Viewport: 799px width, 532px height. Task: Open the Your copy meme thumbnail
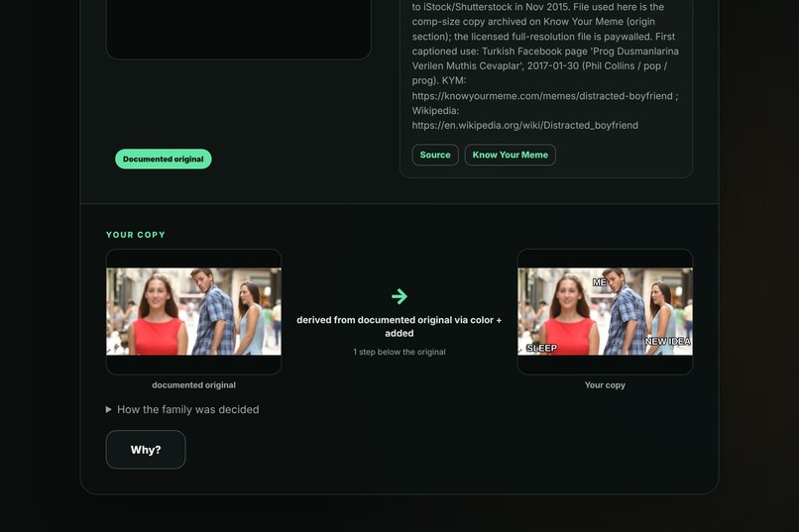tap(605, 311)
